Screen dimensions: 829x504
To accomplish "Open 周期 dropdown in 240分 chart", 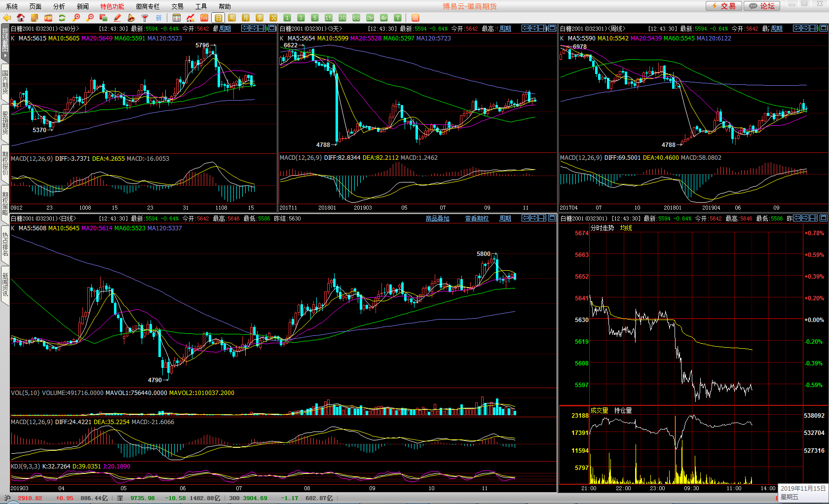I will click(225, 29).
